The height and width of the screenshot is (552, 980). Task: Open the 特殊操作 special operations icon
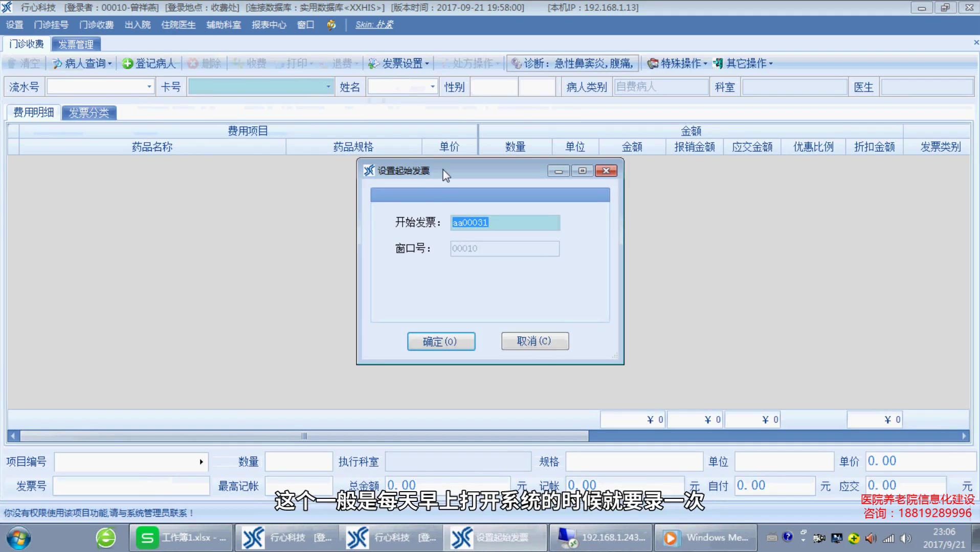pos(678,63)
